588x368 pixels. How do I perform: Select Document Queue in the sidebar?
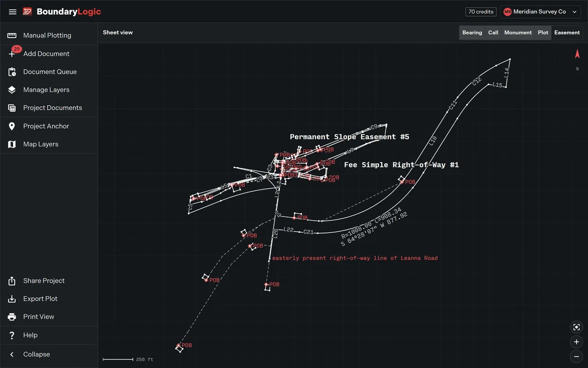(x=49, y=72)
